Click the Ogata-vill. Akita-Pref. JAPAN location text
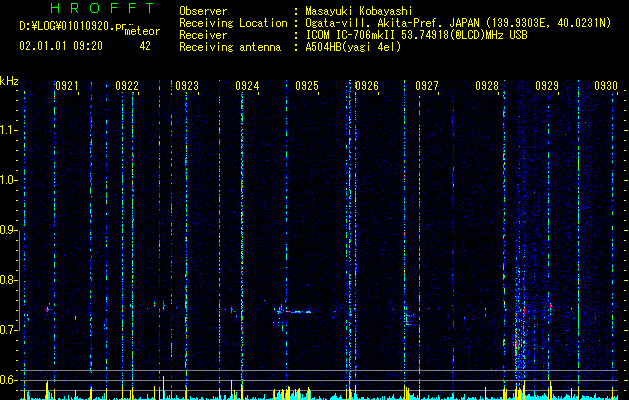The image size is (629, 400). tap(458, 23)
